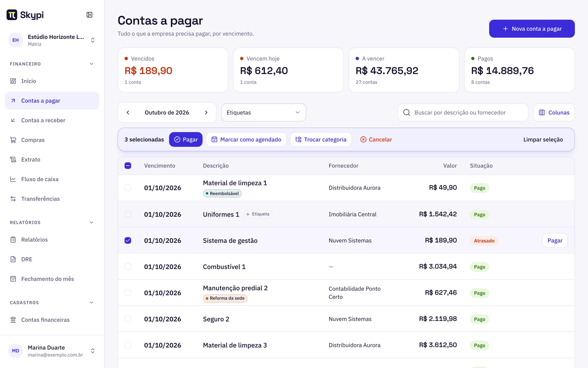The height and width of the screenshot is (368, 588).
Task: Collapse the Financeiro section
Action: click(91, 64)
